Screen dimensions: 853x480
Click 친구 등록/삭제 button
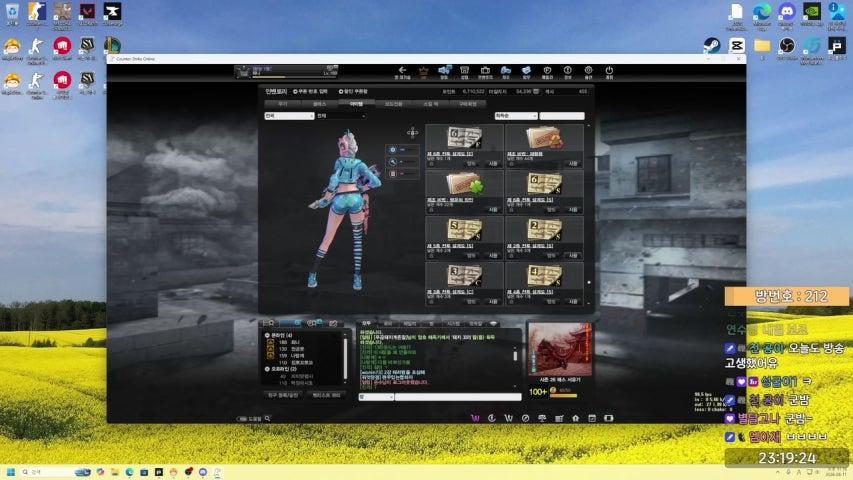point(283,395)
